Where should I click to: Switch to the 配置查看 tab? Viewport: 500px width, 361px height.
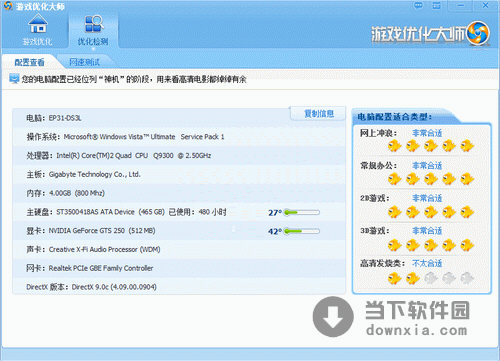point(29,62)
